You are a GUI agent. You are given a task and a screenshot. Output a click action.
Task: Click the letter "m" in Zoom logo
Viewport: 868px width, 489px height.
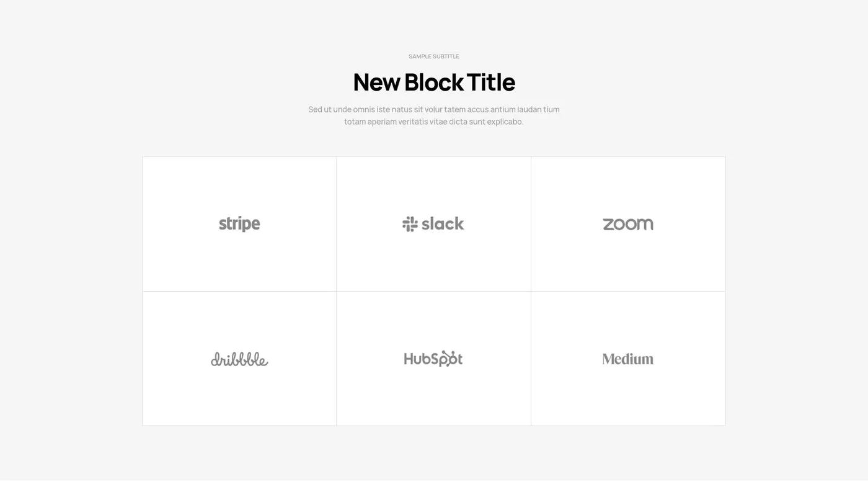tap(645, 225)
